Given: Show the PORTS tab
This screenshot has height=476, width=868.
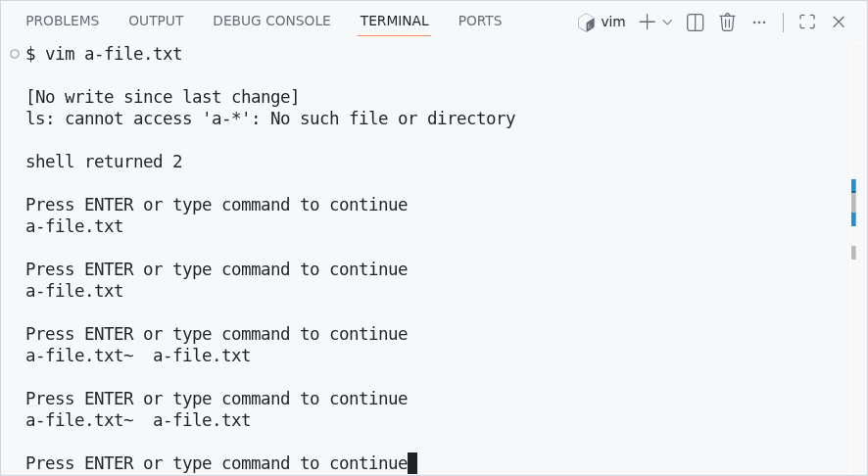Looking at the screenshot, I should click(480, 21).
